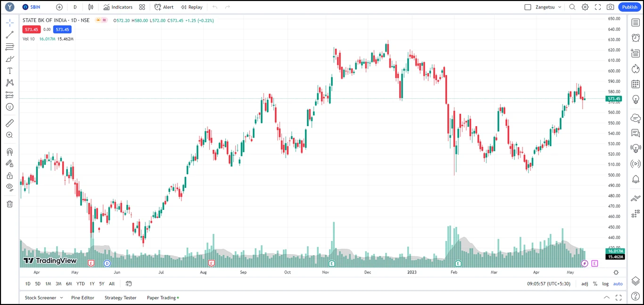Open the select layout square icon
Image resolution: width=644 pixels, height=305 pixels.
click(x=528, y=7)
